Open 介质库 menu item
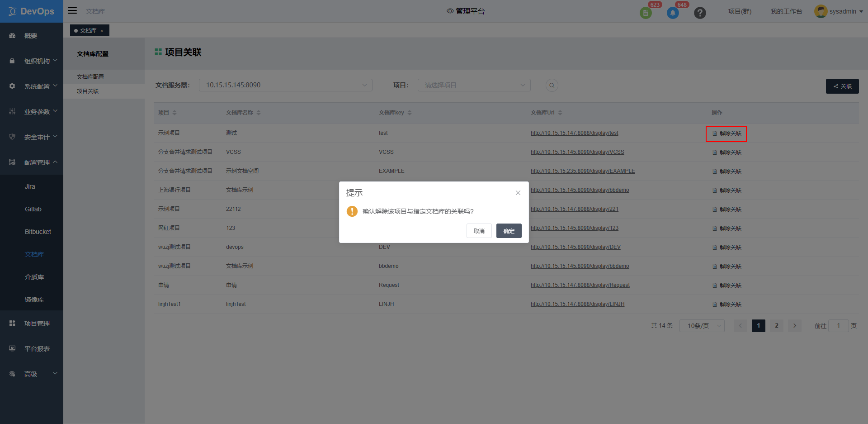This screenshot has width=868, height=424. click(x=32, y=277)
